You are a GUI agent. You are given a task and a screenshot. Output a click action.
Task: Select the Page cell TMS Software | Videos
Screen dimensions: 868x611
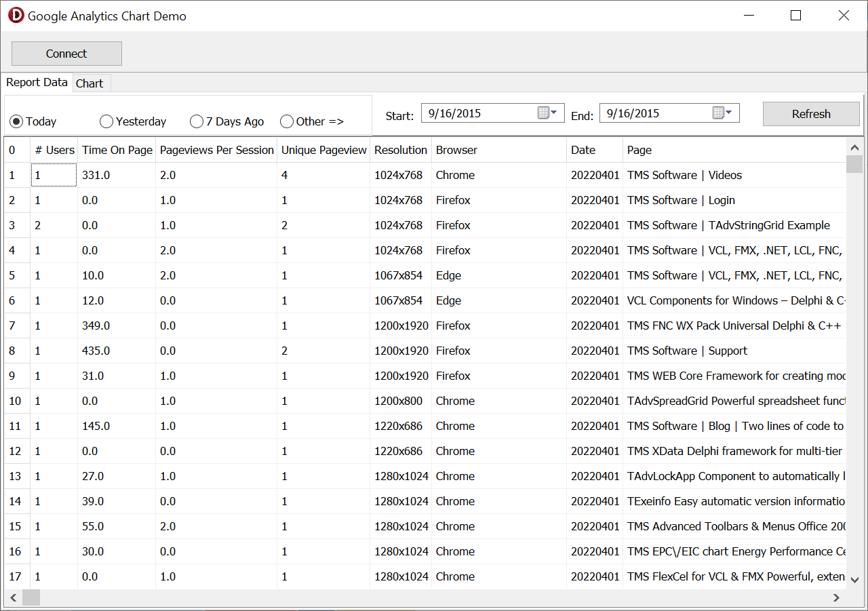click(734, 175)
